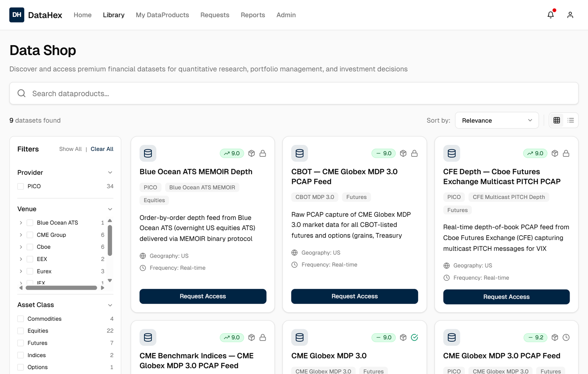Click Show All filters link
The image size is (588, 374).
(71, 149)
